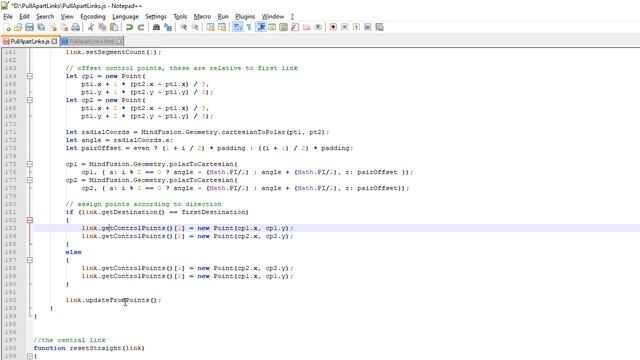Open the ? help menu
Viewport: 640px width, 360px height.
tap(292, 17)
